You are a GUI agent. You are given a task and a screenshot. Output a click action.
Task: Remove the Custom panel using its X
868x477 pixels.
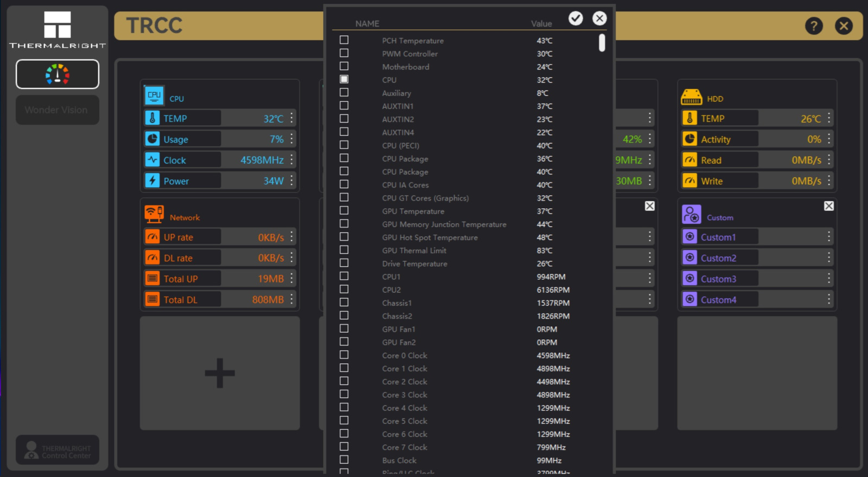(828, 206)
